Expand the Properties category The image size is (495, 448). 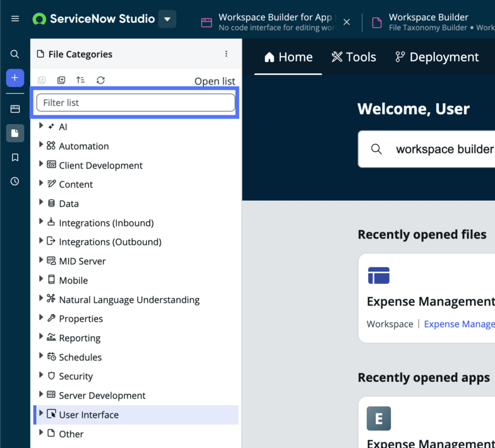40,317
